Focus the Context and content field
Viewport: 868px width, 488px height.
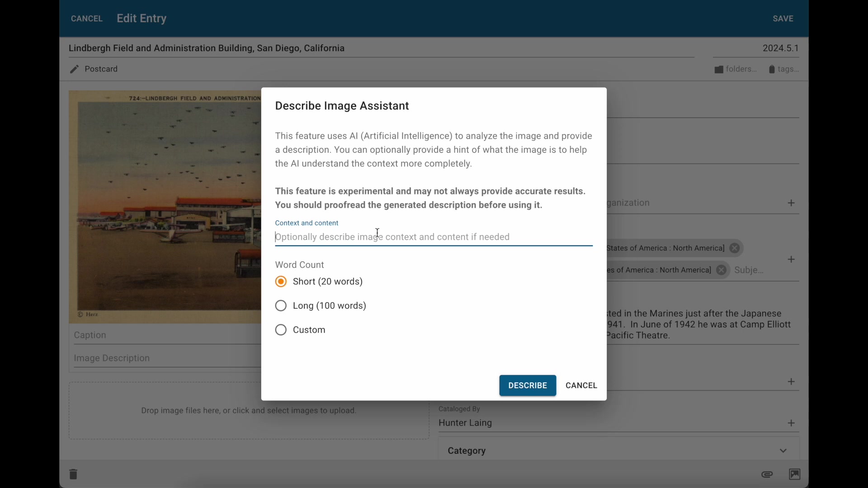(434, 237)
